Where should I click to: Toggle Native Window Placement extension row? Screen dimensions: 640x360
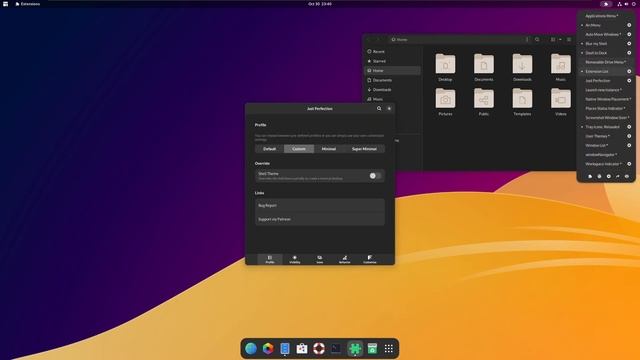coord(606,99)
